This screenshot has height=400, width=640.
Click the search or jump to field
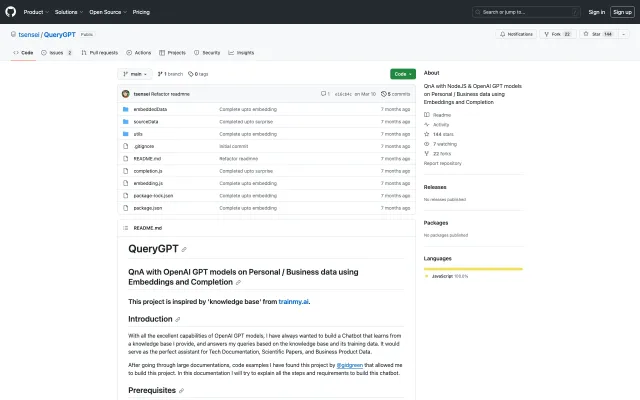(523, 12)
